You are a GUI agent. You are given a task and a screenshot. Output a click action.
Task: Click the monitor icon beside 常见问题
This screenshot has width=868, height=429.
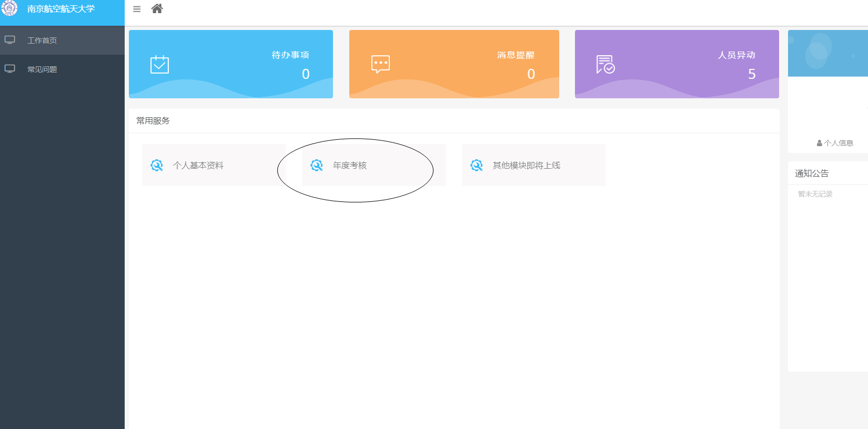pos(10,69)
